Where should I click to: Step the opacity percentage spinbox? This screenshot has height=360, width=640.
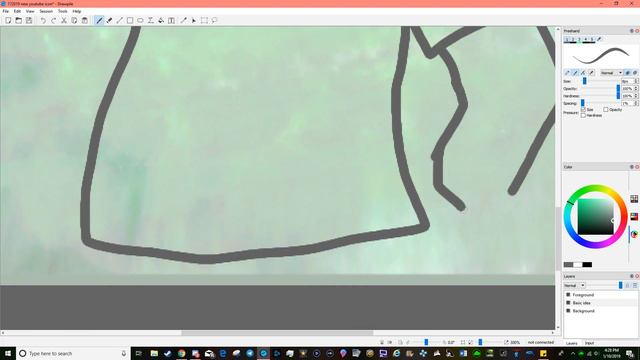636,89
